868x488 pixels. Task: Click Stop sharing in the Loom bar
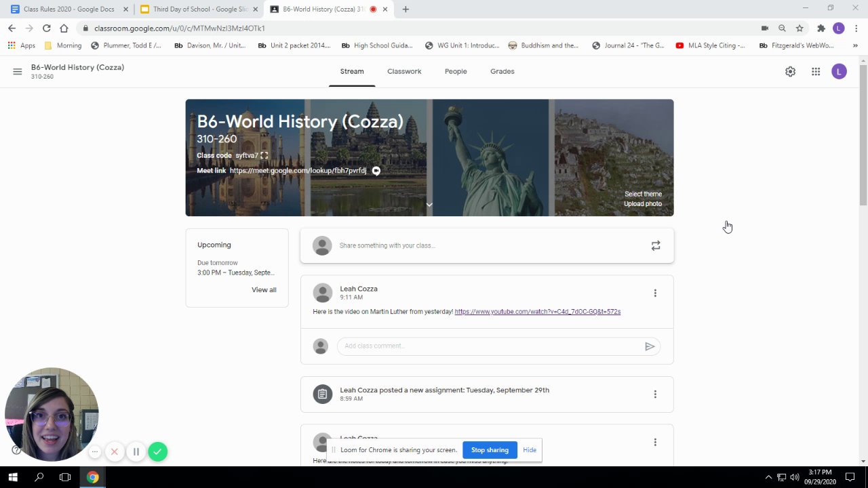click(x=490, y=450)
